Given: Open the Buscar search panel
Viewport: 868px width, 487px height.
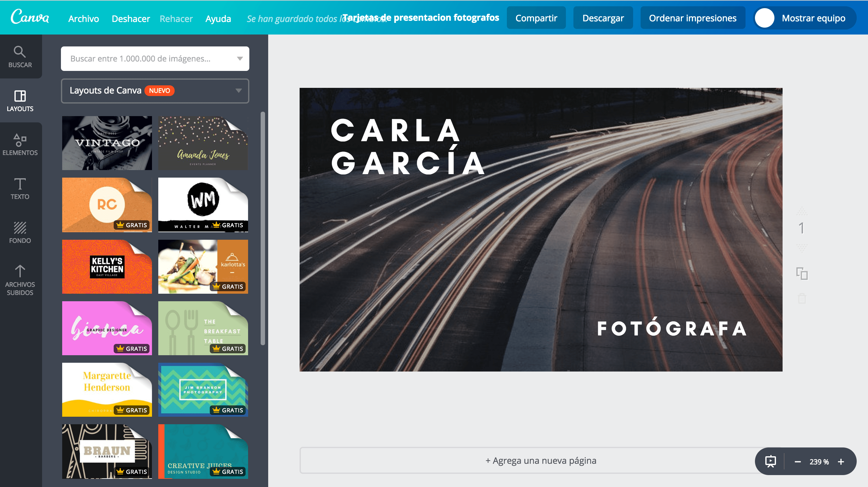Looking at the screenshot, I should 20,56.
